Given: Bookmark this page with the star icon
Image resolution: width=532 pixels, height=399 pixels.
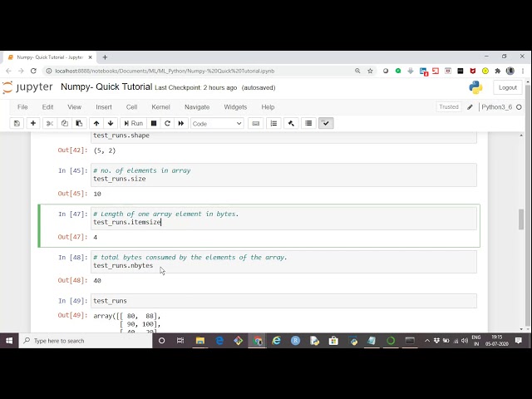Looking at the screenshot, I should 370,71.
